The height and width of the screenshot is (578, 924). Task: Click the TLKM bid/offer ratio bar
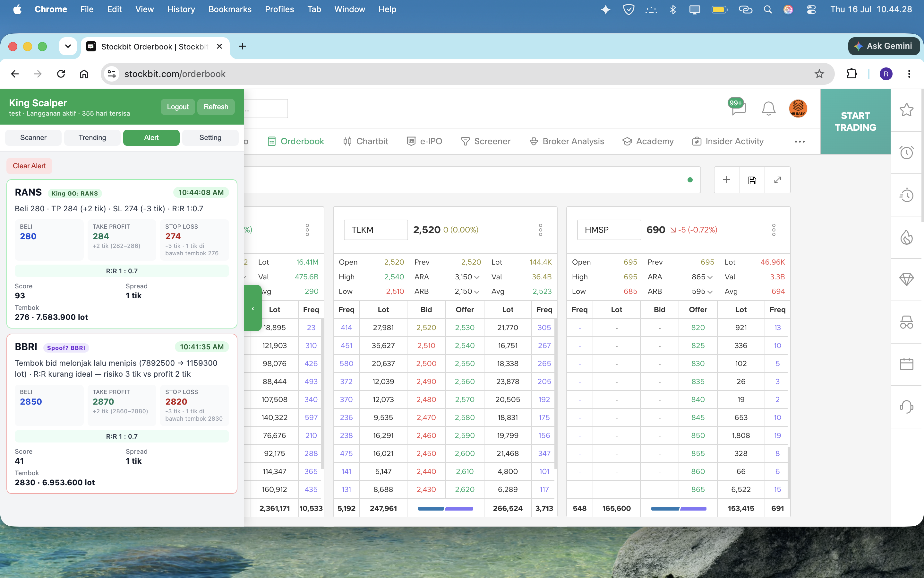pos(445,508)
